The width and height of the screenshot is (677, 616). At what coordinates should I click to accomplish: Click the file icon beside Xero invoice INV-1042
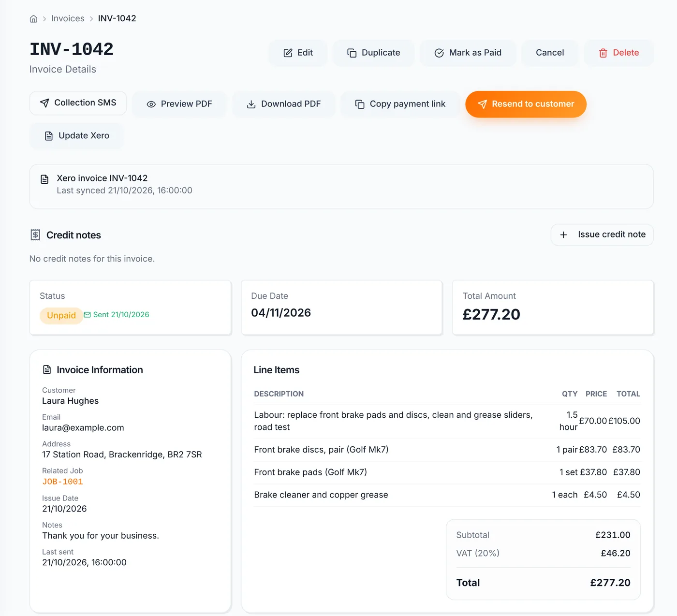point(44,179)
